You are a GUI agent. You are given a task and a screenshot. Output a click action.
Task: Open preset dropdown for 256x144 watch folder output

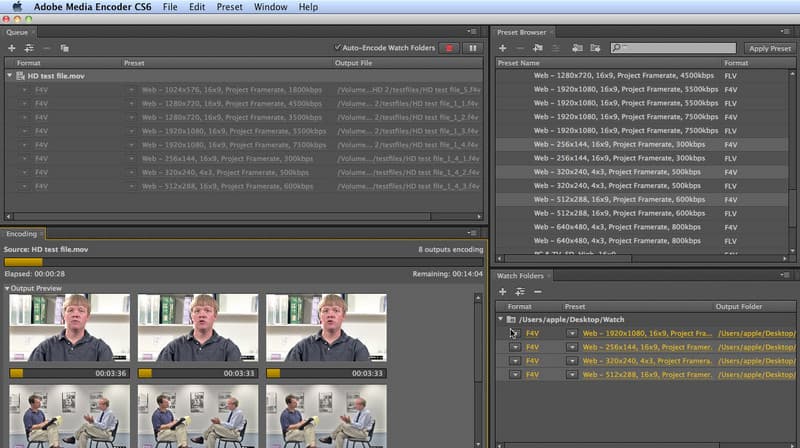572,347
